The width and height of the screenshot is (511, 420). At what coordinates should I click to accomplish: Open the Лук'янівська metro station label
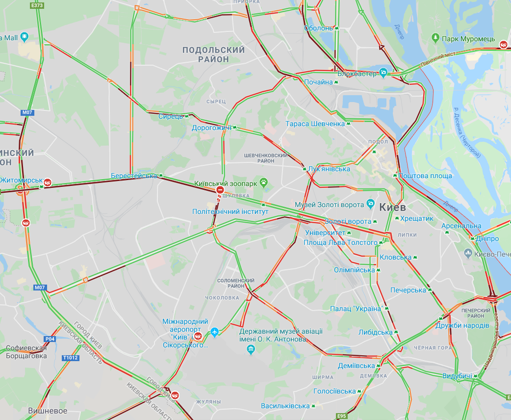tap(329, 169)
